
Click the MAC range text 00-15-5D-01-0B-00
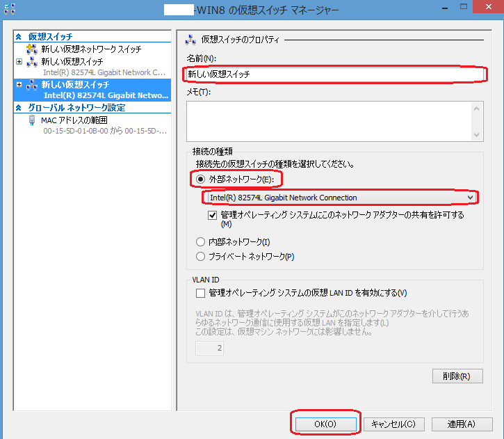[x=76, y=131]
